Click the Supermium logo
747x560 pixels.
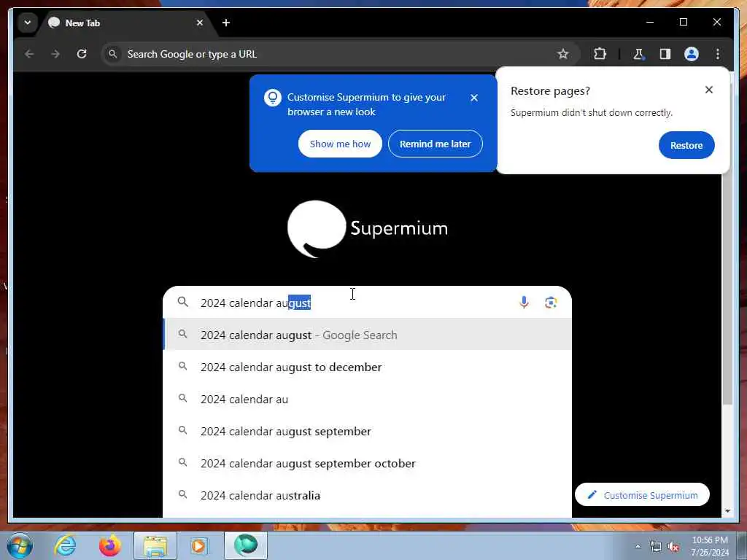(368, 228)
